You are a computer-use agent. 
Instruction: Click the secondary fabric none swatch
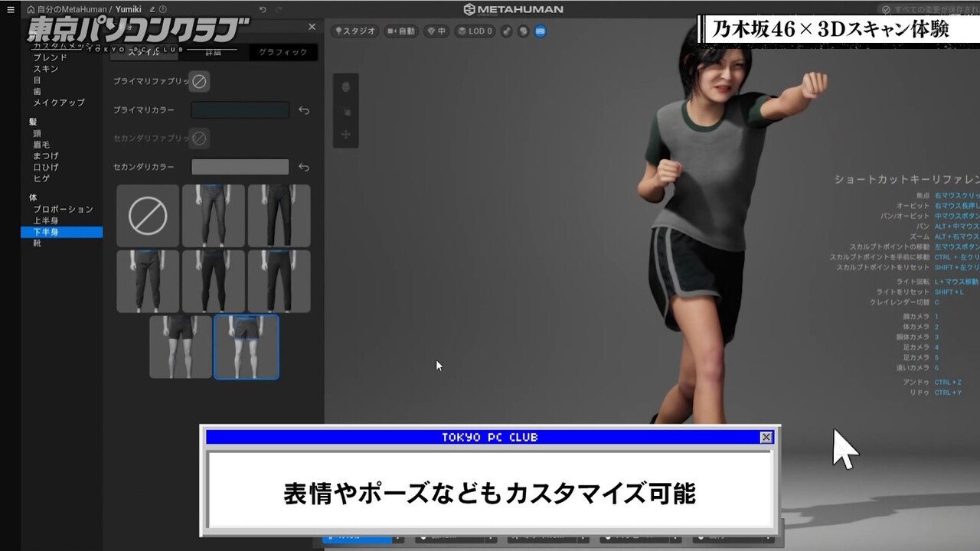(x=199, y=139)
